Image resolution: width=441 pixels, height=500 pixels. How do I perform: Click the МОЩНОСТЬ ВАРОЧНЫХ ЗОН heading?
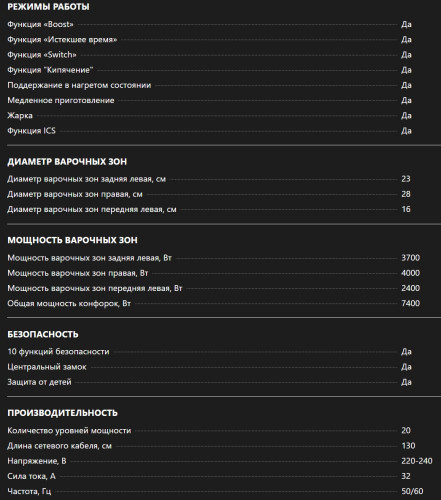(72, 240)
